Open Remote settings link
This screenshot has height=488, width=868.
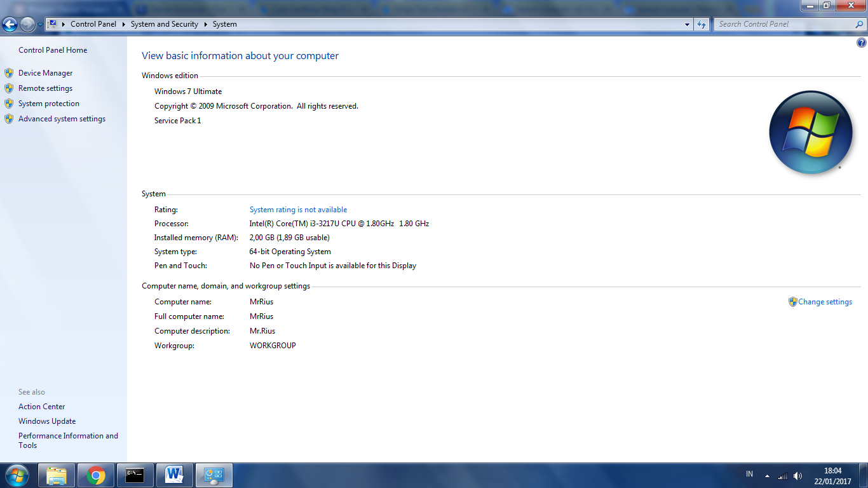pos(46,88)
